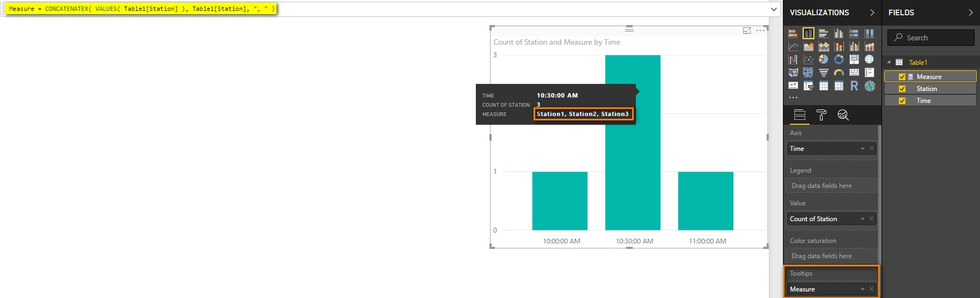Select the Scatter chart visual
980x298 pixels.
pyautogui.click(x=808, y=59)
